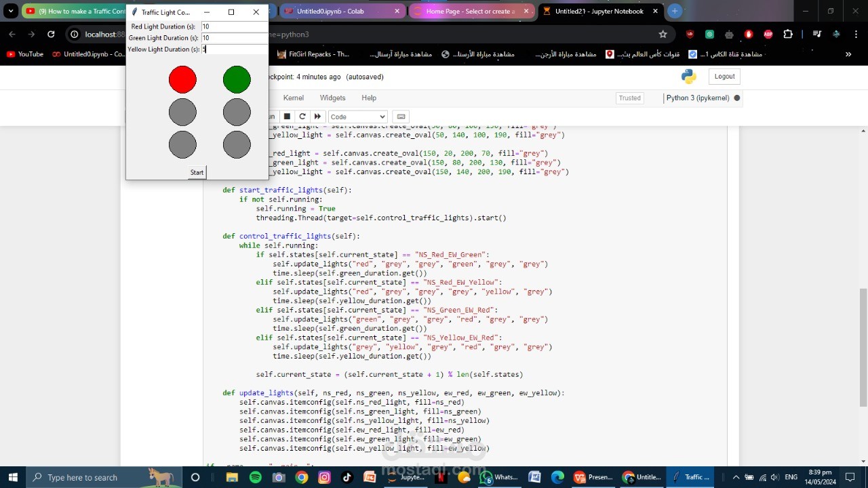Open the Chrome tab search dropdown arrow
The width and height of the screenshot is (868, 488).
[x=11, y=11]
